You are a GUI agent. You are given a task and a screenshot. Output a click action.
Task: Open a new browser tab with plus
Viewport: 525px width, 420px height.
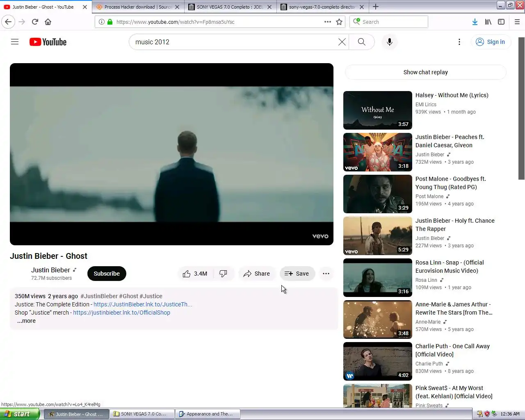point(376,7)
